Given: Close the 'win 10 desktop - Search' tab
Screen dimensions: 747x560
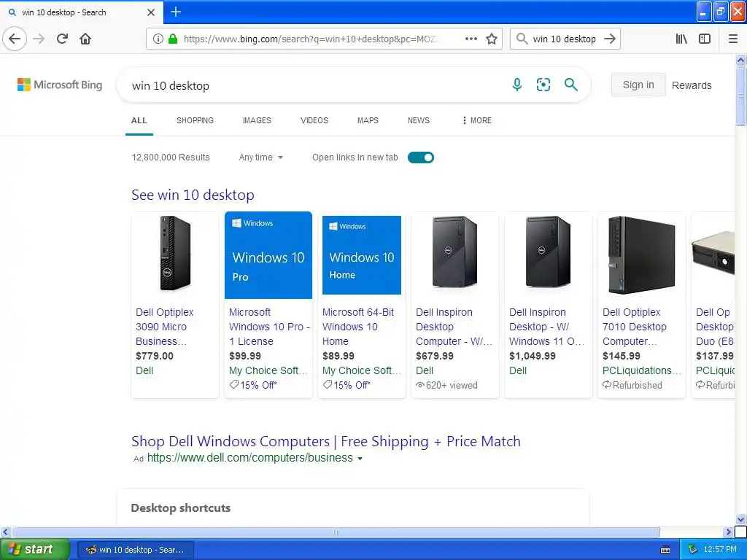Looking at the screenshot, I should (x=151, y=12).
